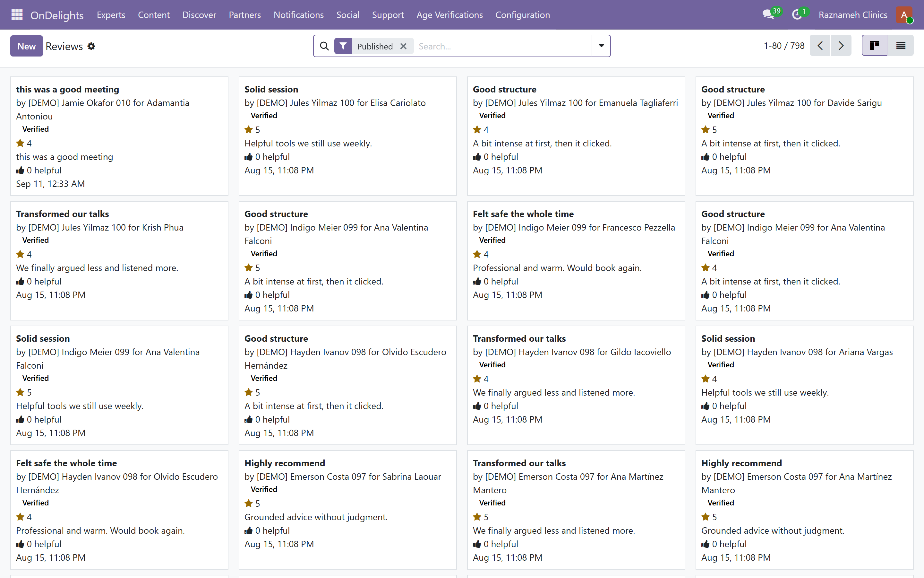Switch to Kanban view
The width and height of the screenshot is (924, 578).
pos(874,46)
